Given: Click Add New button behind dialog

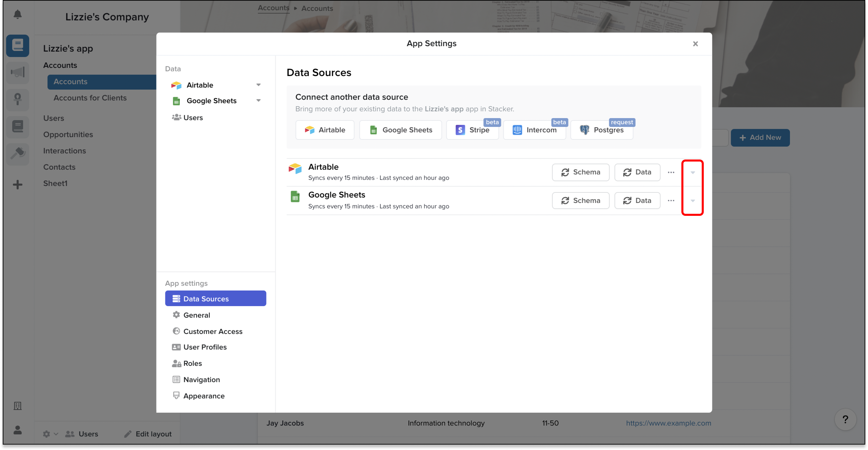Looking at the screenshot, I should (x=760, y=138).
